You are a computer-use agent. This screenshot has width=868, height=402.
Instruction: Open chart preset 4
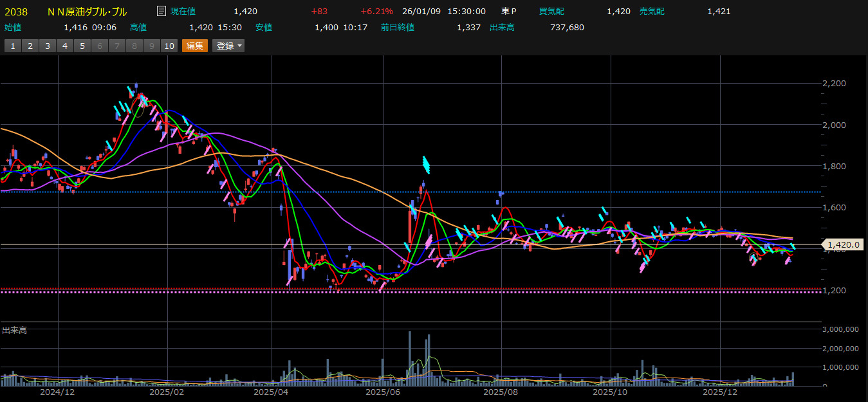pyautogui.click(x=65, y=46)
